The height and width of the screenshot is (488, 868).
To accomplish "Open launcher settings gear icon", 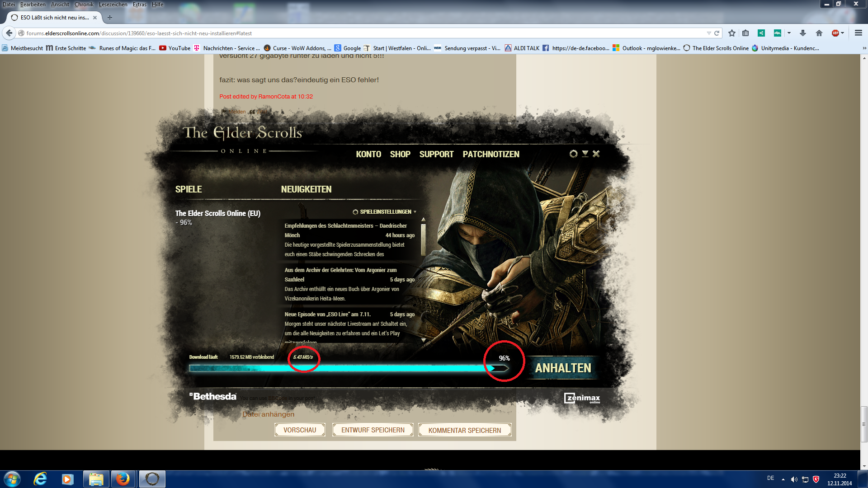I will 573,154.
